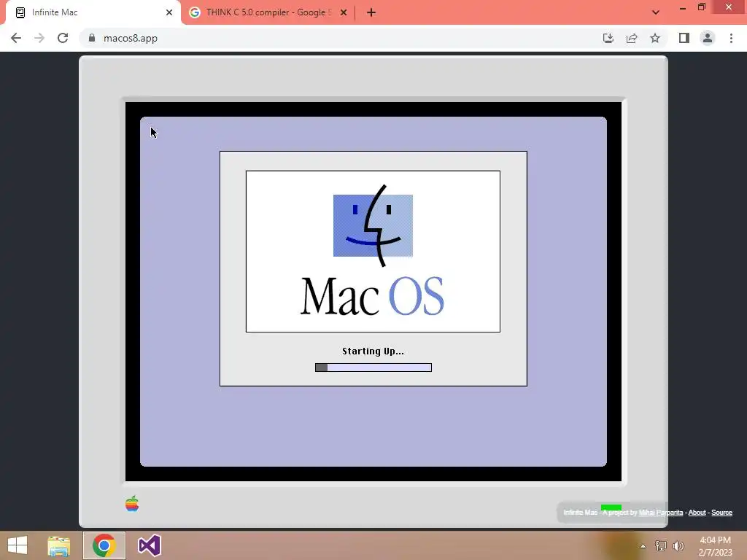Open the About link
Viewport: 747px width, 560px height.
pos(697,513)
